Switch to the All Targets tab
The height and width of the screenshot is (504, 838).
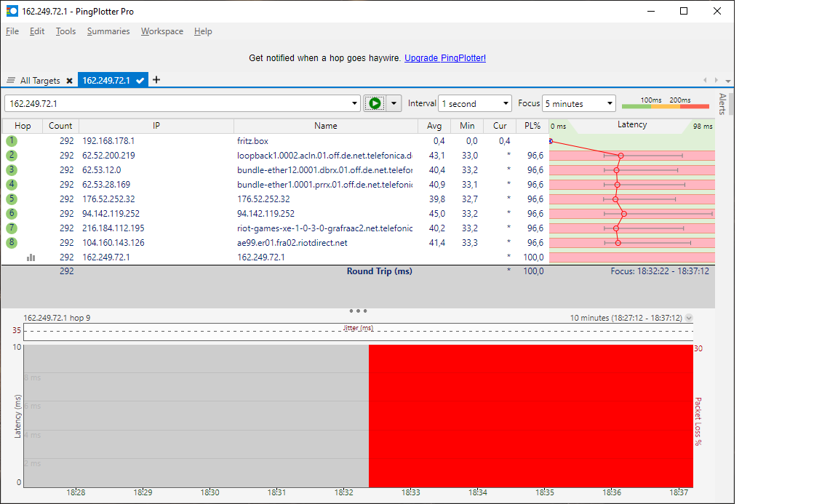coord(40,81)
